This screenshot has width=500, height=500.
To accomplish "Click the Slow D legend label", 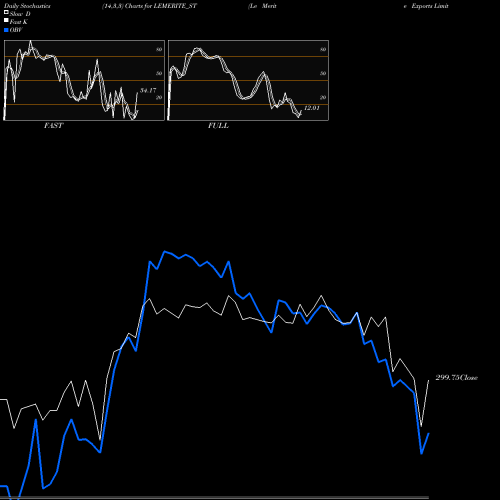I will coord(20,14).
